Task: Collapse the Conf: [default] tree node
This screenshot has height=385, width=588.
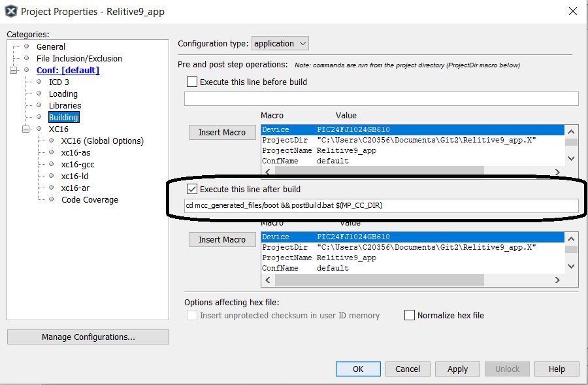Action: (13, 70)
